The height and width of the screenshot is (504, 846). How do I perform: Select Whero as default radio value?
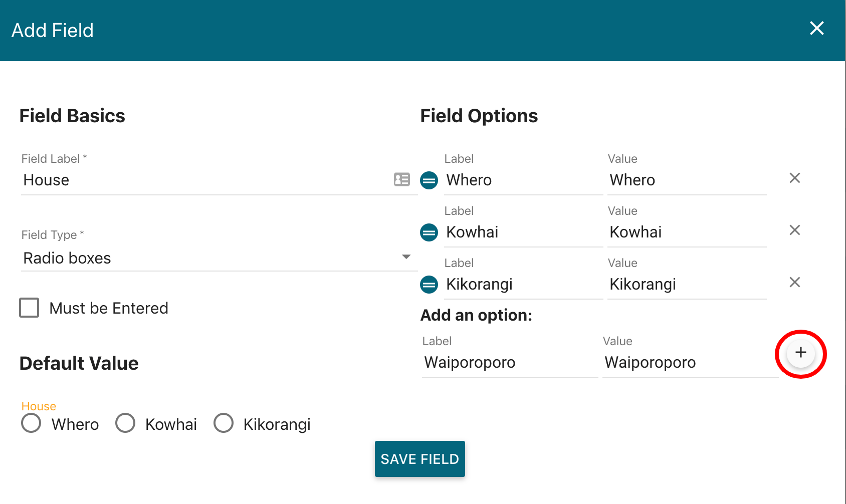point(31,423)
